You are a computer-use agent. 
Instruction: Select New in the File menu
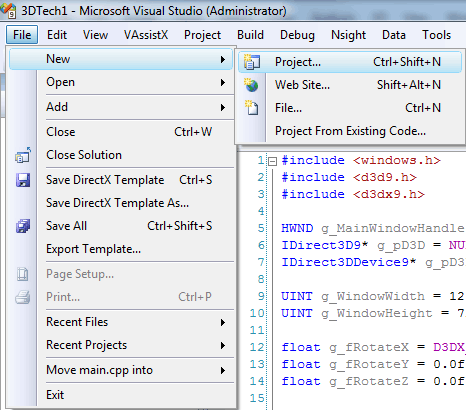[121, 59]
